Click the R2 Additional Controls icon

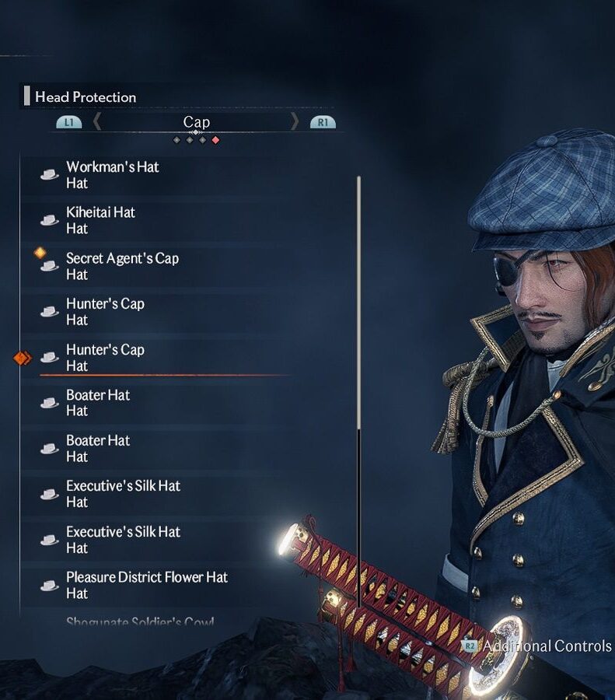[x=470, y=646]
